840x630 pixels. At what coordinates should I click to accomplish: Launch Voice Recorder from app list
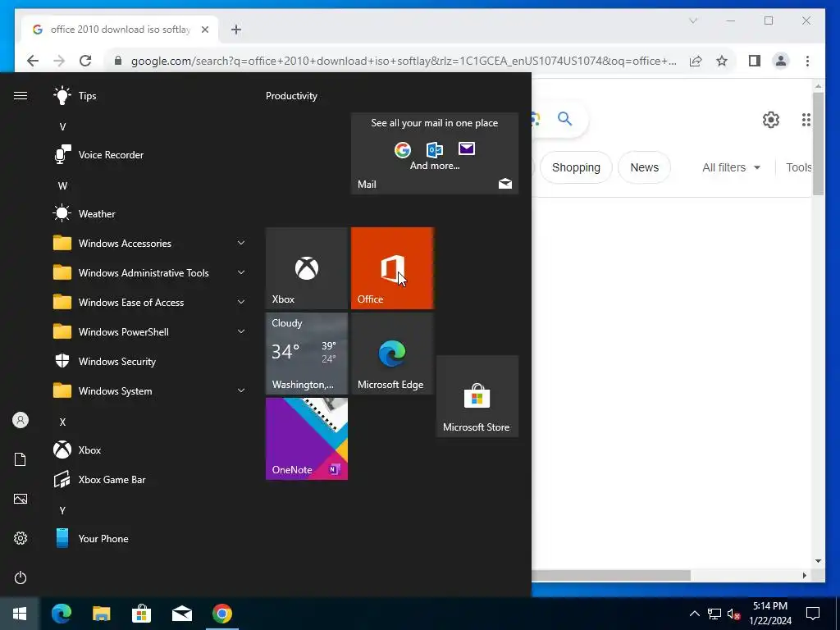point(150,155)
